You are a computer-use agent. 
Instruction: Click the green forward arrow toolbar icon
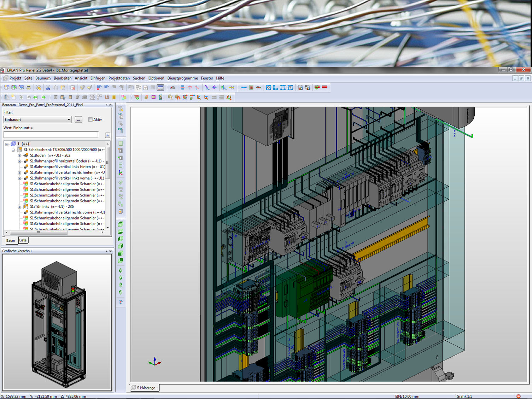tap(43, 97)
